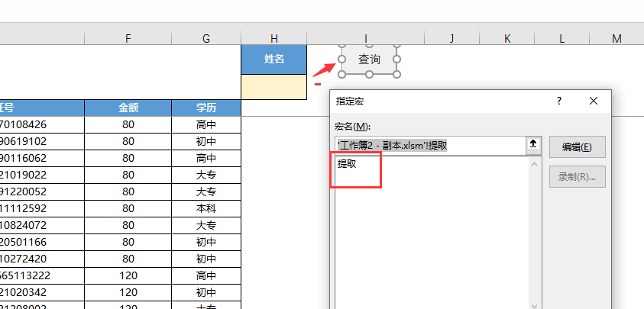
Task: Select column G header
Action: [206, 39]
